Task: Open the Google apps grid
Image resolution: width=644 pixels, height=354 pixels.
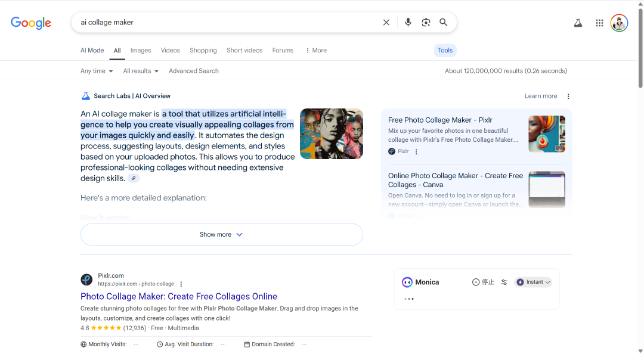Action: pyautogui.click(x=599, y=23)
